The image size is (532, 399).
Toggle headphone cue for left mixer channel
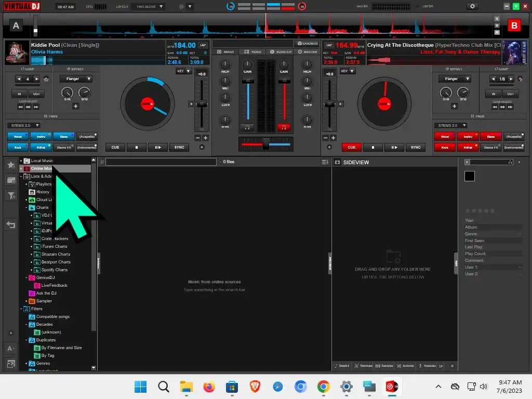[x=247, y=128]
